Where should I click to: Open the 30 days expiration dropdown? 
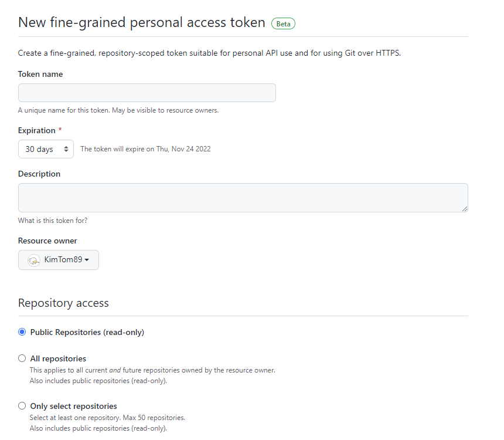(x=46, y=149)
